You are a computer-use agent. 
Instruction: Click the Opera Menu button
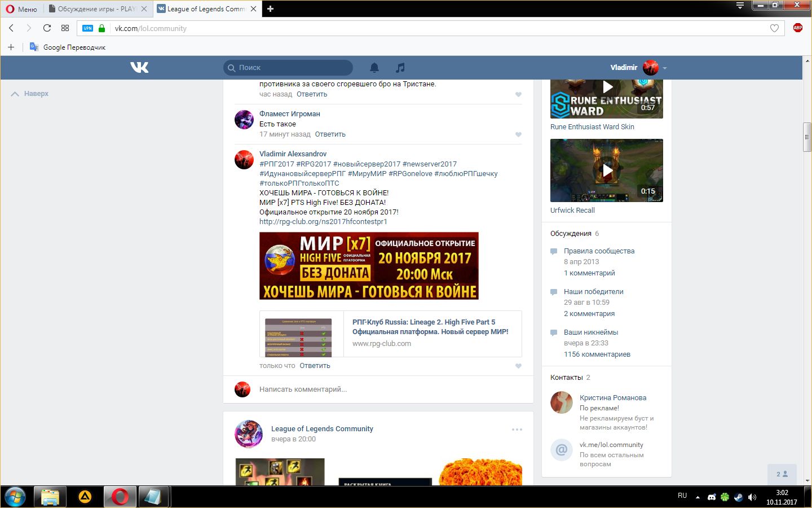(x=21, y=9)
